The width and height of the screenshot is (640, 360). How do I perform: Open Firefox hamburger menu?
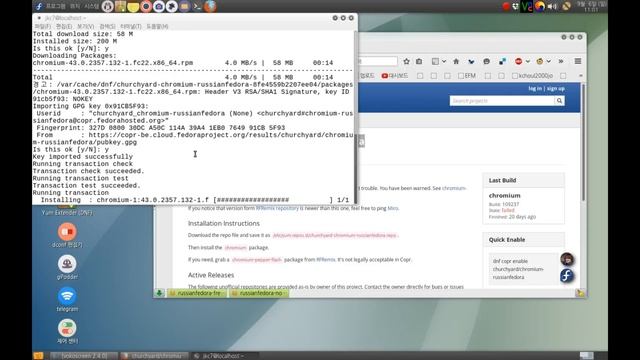(x=578, y=61)
